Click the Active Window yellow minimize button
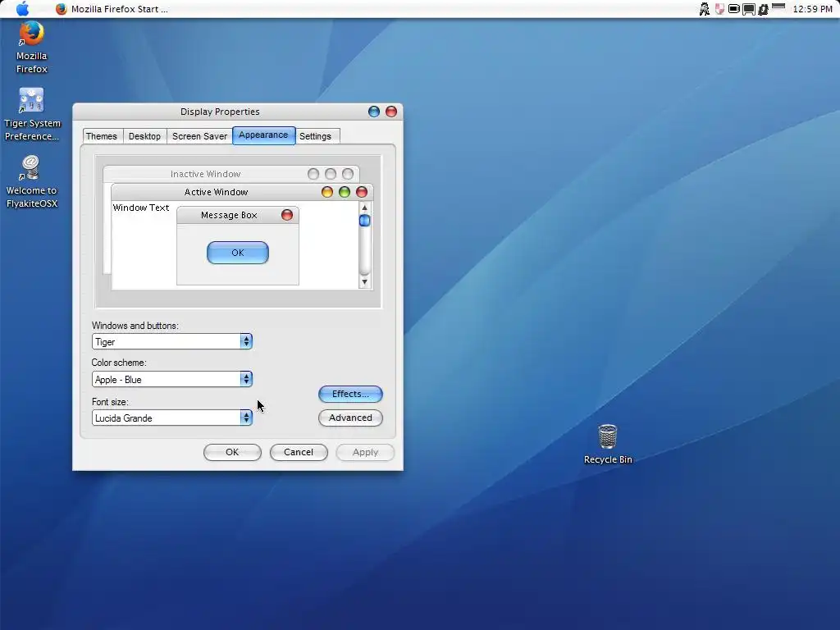Image resolution: width=840 pixels, height=630 pixels. pyautogui.click(x=326, y=192)
